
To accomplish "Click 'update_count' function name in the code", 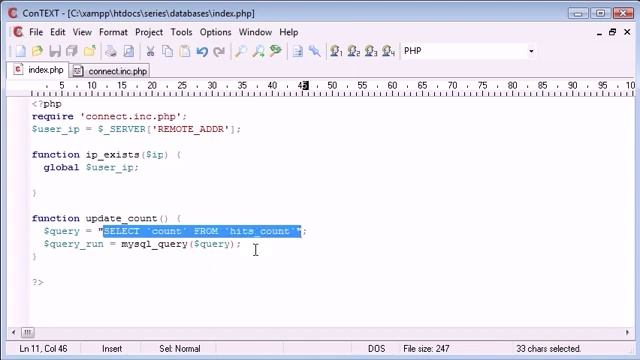I will point(121,219).
